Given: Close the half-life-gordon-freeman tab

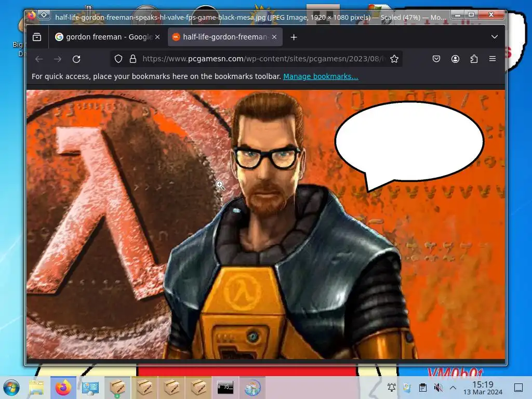Looking at the screenshot, I should point(274,37).
